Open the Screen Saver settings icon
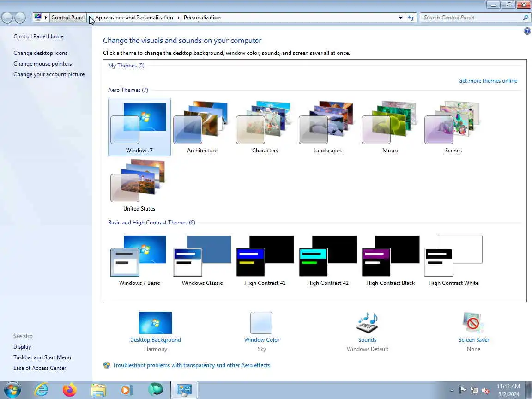Image resolution: width=532 pixels, height=399 pixels. [473, 323]
